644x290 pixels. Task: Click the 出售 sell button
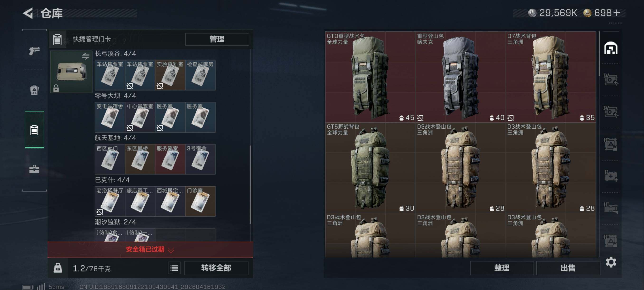568,268
